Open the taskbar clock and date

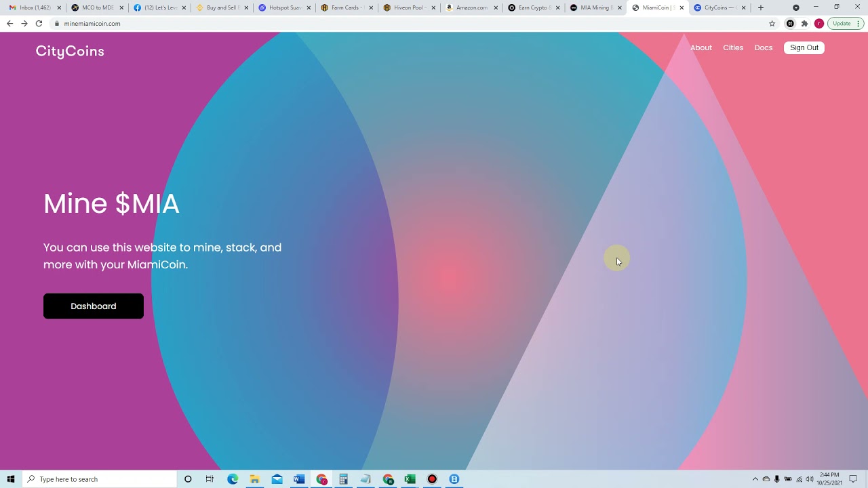pos(829,479)
